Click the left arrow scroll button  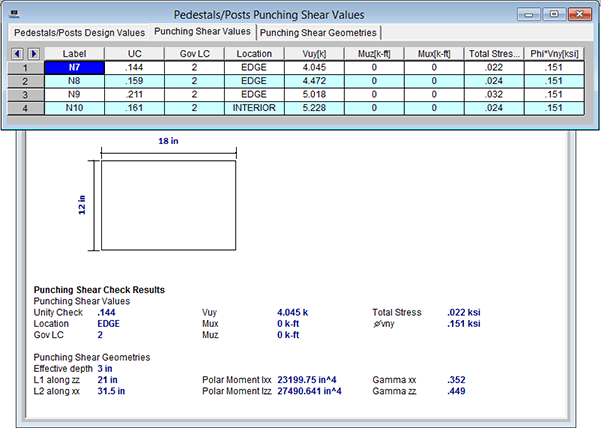click(17, 53)
